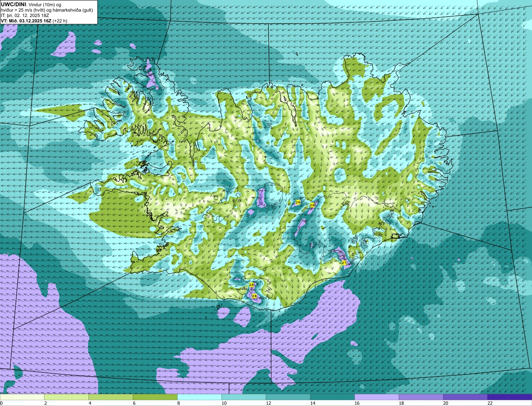Image resolution: width=532 pixels, height=406 pixels.
Task: Pick the 14–16 m/s dark teal scale swatch
Action: pos(332,397)
